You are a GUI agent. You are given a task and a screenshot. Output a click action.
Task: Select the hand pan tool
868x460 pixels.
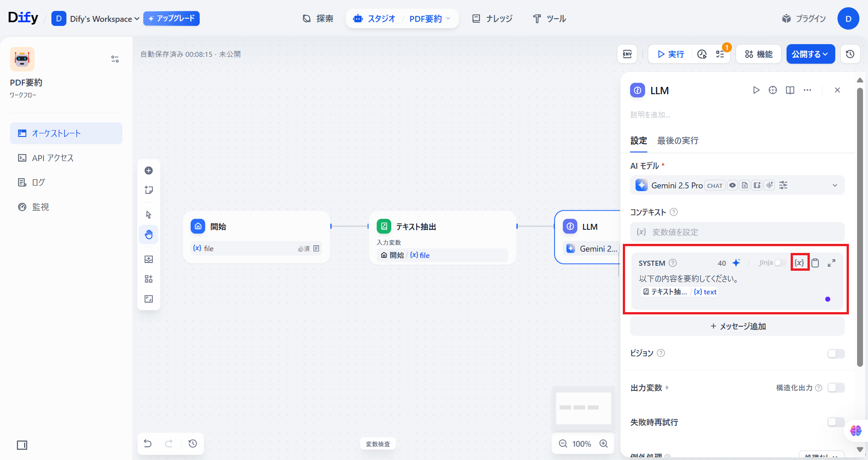coord(149,235)
